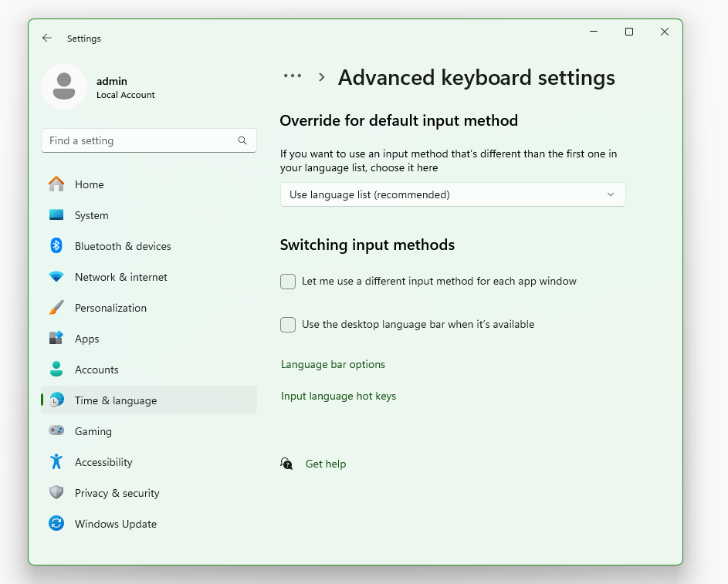This screenshot has width=728, height=584.
Task: Click the admin user avatar
Action: 64,86
